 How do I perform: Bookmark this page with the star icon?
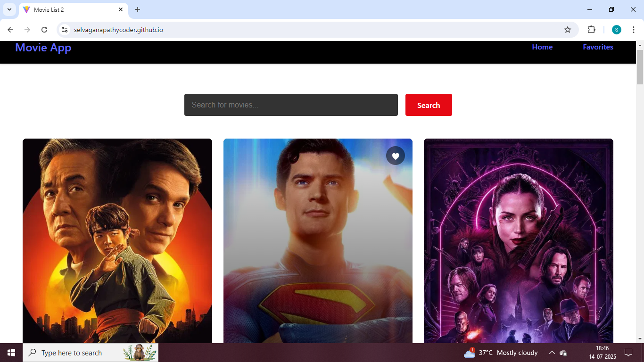(568, 30)
